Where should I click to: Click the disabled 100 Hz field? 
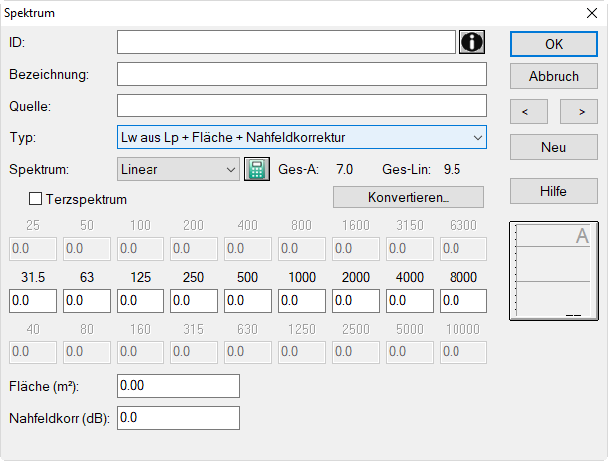pos(140,249)
